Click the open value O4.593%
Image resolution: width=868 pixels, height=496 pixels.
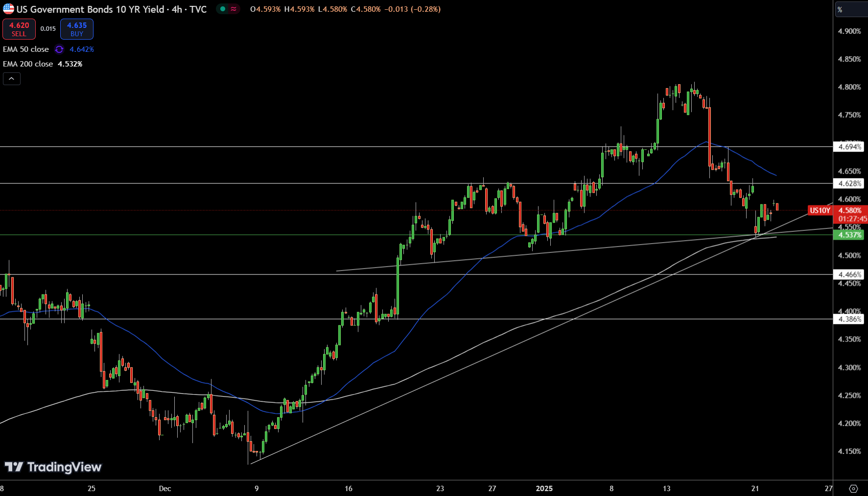click(x=265, y=9)
